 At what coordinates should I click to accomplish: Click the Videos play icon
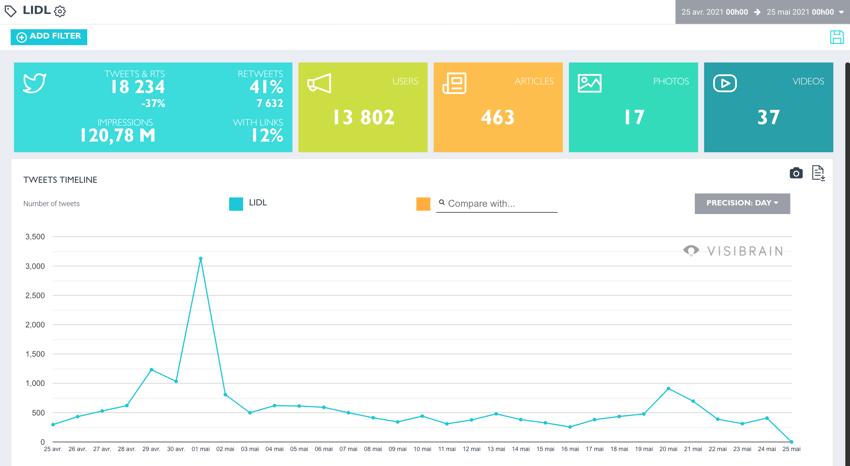(725, 83)
